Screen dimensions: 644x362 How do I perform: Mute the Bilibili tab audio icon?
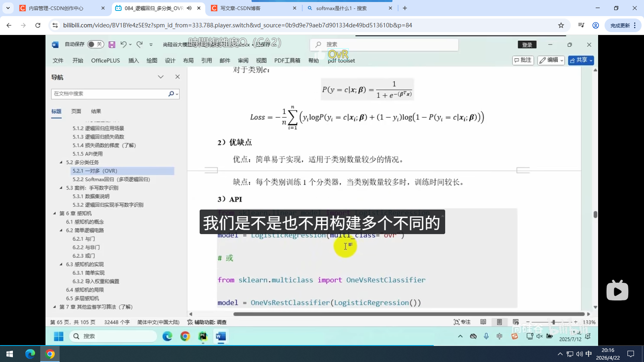point(189,8)
